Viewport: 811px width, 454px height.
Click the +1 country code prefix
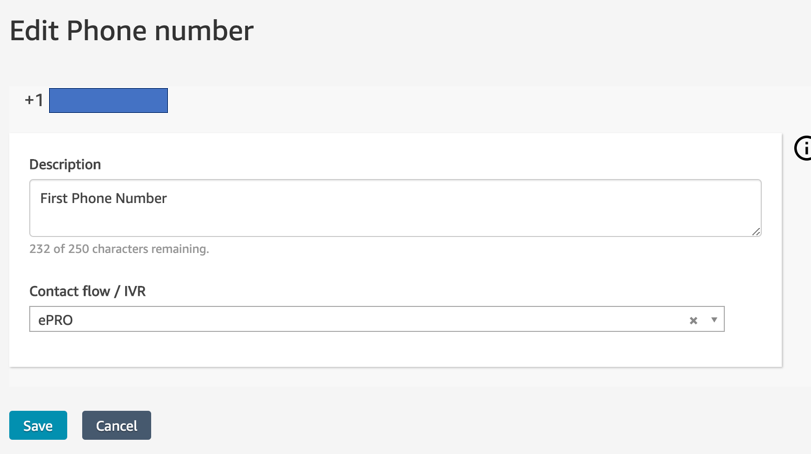[34, 100]
